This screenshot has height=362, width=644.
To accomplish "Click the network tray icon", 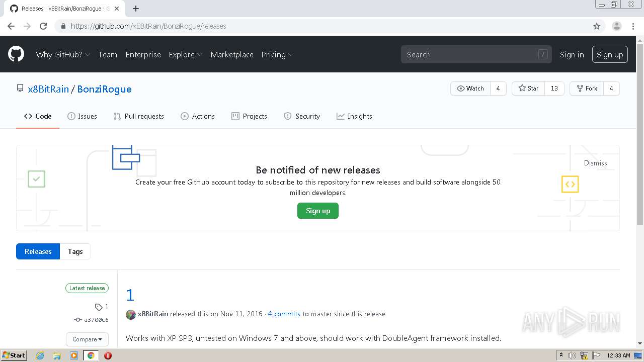I will click(x=584, y=355).
